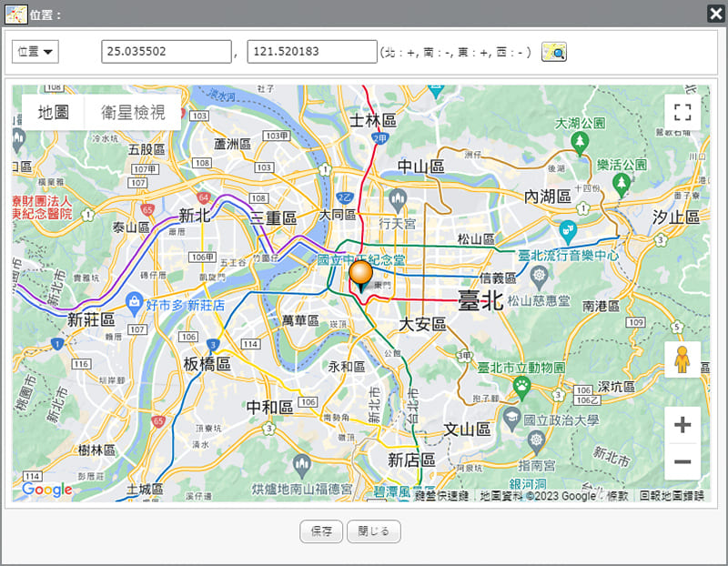Click the 內湖區 district label
Image resolution: width=728 pixels, height=566 pixels.
(548, 197)
